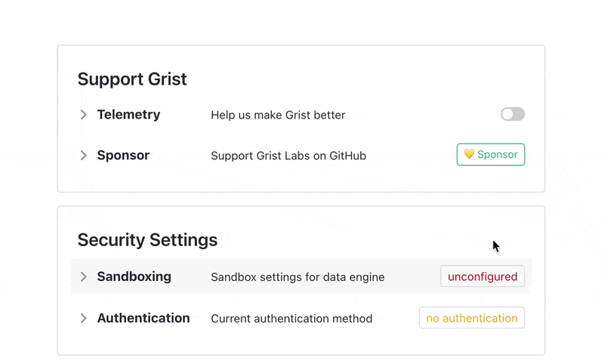Screen dimensions: 604x364
Task: Click 'Support Grist Labs on GitHub' text
Action: pyautogui.click(x=288, y=156)
